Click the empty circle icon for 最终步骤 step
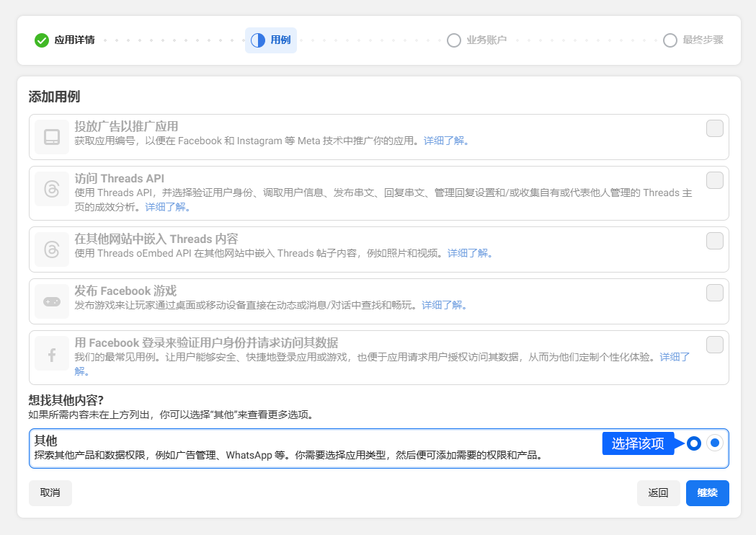Screen dimensions: 756x535 pos(670,40)
